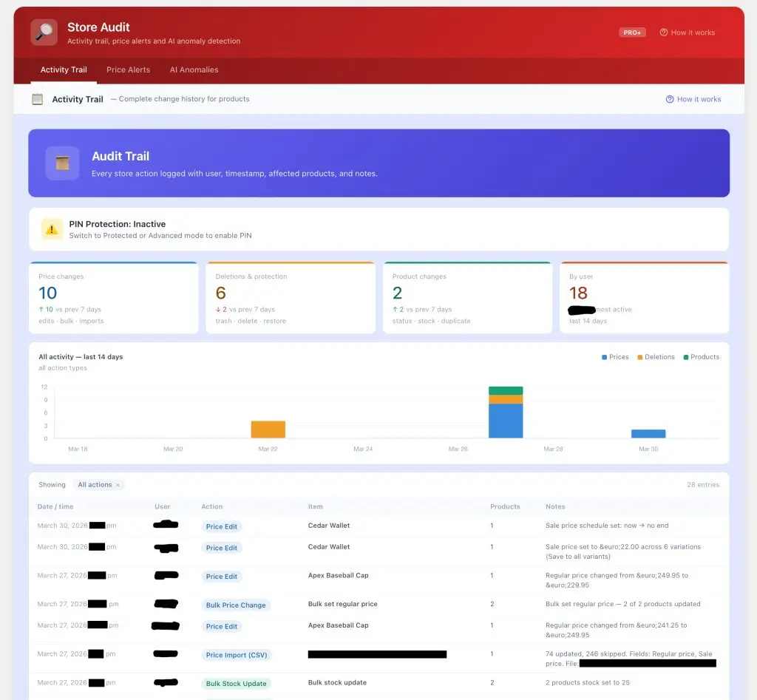Click the PIN Protection warning icon
The width and height of the screenshot is (757, 700).
52,229
